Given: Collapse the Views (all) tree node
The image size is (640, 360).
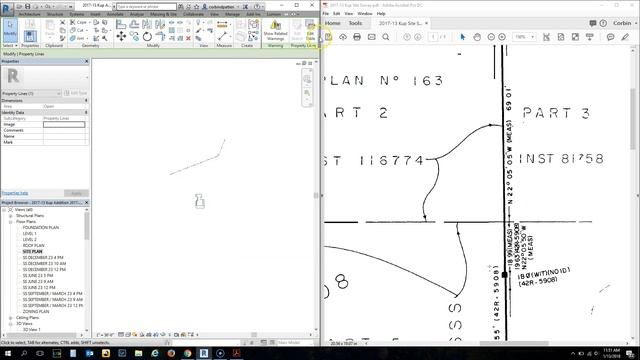Looking at the screenshot, I should click(x=4, y=210).
